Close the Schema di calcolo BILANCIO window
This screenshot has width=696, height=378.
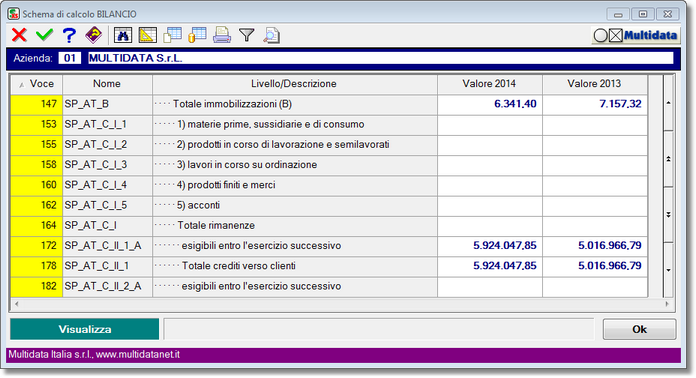pyautogui.click(x=667, y=14)
